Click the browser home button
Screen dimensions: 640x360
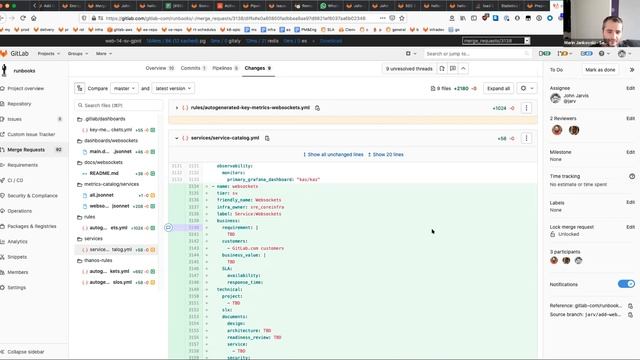(34, 18)
